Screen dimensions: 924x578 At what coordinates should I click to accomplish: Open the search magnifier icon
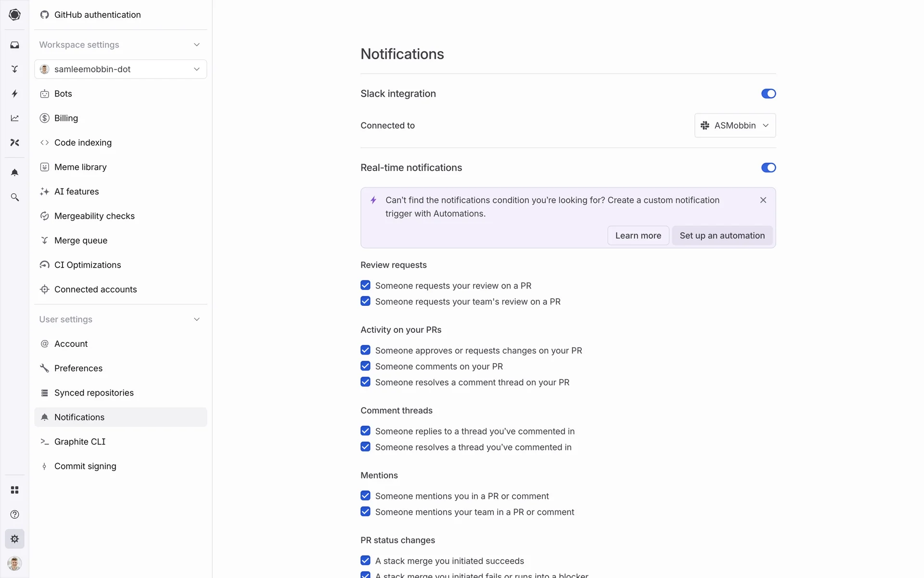[x=14, y=197]
